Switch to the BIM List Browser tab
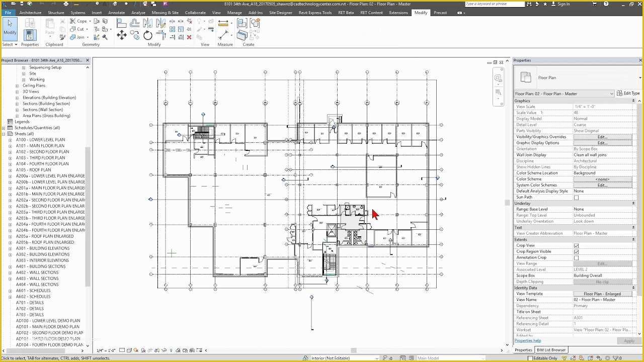The height and width of the screenshot is (362, 644). click(x=551, y=350)
